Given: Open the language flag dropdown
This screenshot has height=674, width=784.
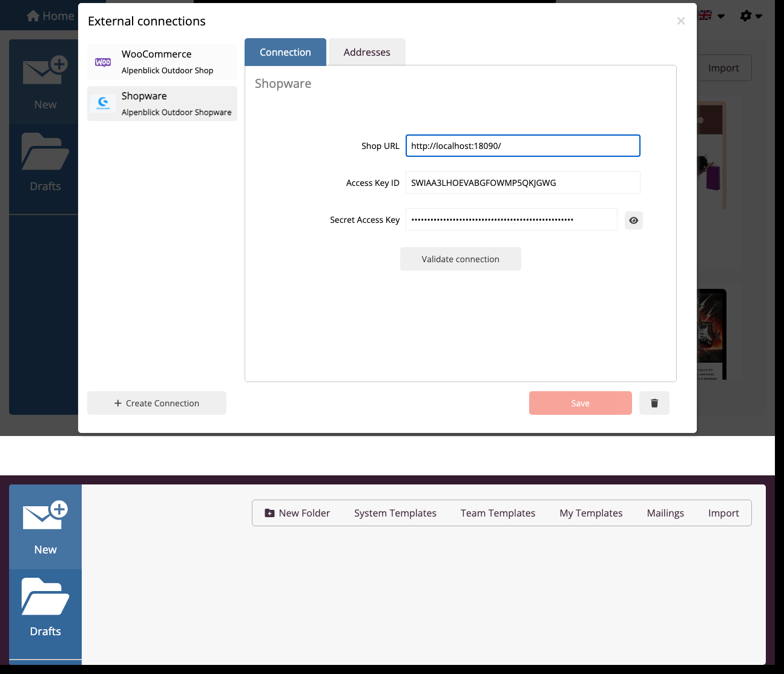Looking at the screenshot, I should point(711,16).
